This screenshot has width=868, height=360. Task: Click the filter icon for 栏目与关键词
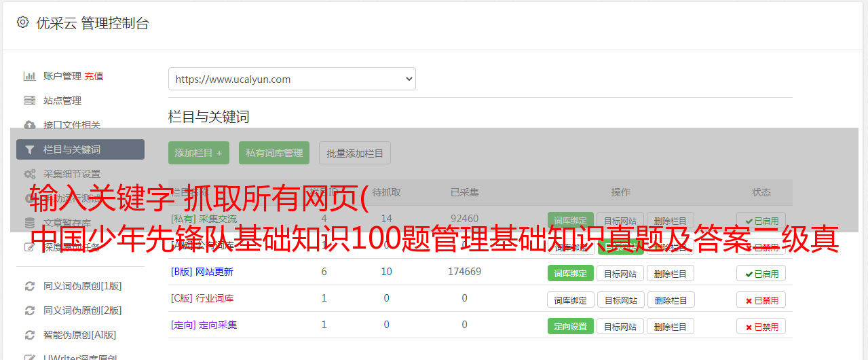point(29,149)
